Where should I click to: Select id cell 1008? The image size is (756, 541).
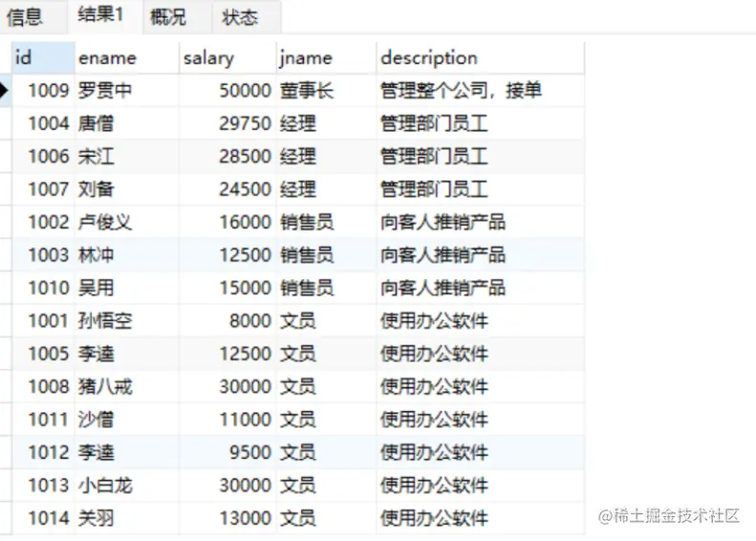(43, 386)
